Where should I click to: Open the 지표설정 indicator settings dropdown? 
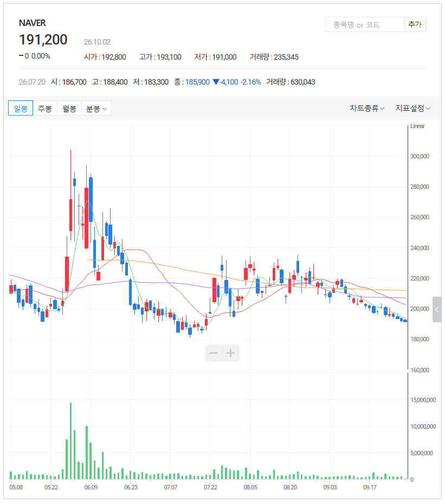[x=413, y=108]
